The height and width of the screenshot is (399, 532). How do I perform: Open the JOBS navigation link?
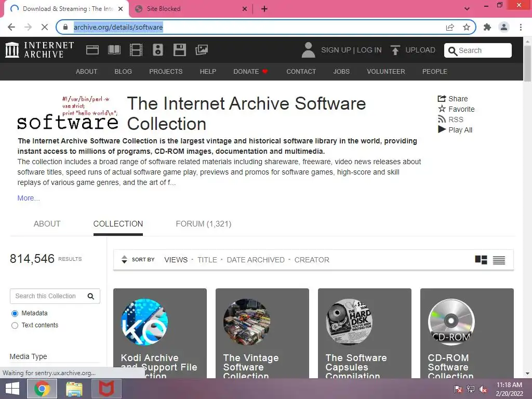341,72
